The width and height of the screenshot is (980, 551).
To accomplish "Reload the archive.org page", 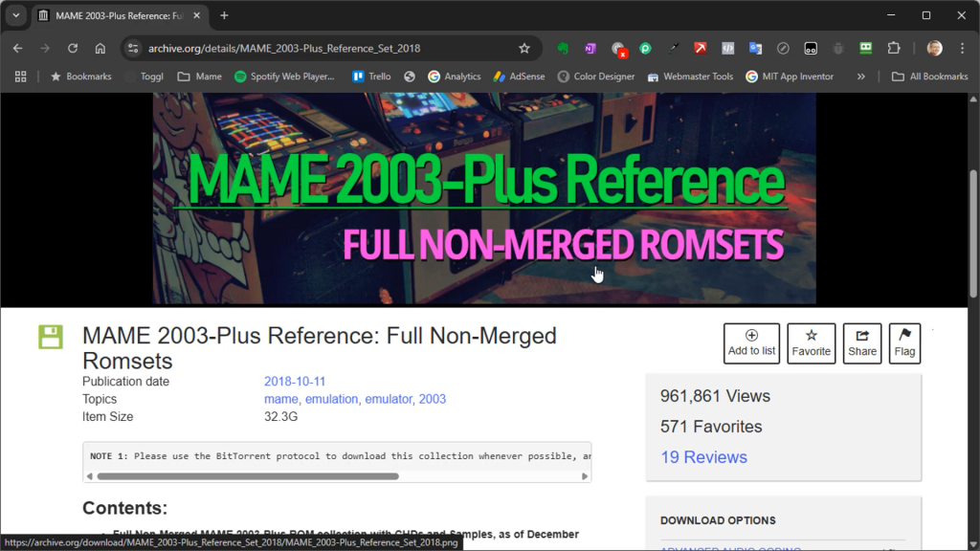I will click(73, 48).
